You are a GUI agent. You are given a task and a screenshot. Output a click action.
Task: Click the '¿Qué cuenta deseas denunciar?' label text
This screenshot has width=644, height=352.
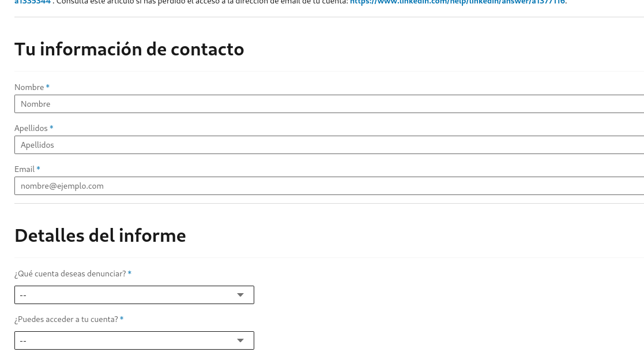pyautogui.click(x=70, y=274)
